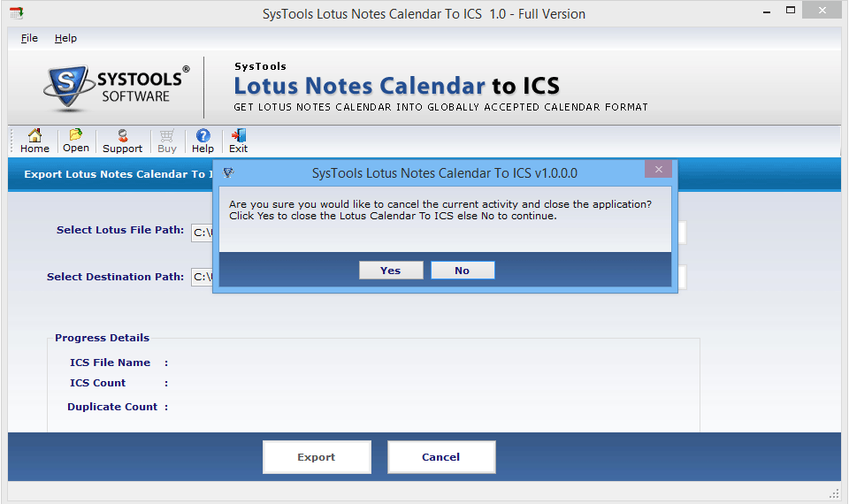This screenshot has width=849, height=504.
Task: Click the ICS File Name label
Action: (x=110, y=363)
